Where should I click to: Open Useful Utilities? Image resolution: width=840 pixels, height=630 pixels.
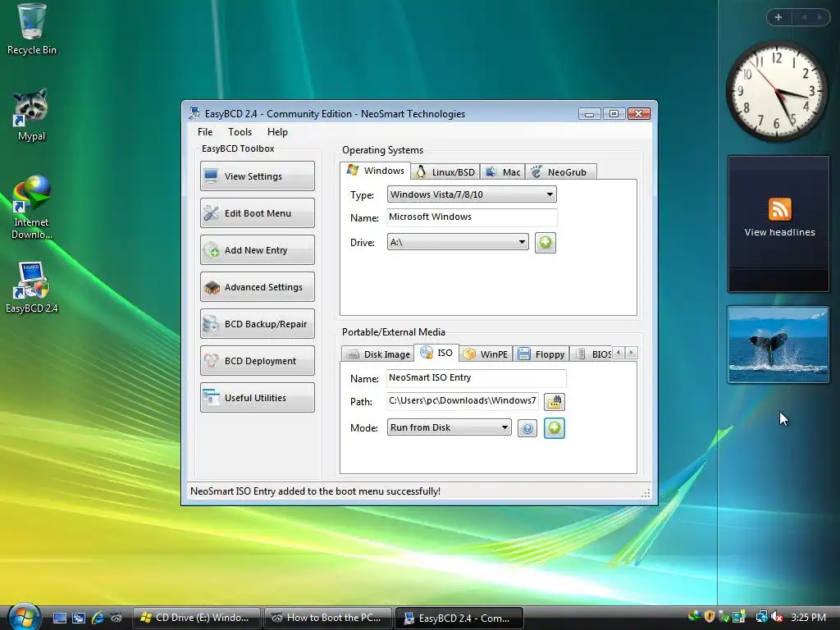(257, 398)
